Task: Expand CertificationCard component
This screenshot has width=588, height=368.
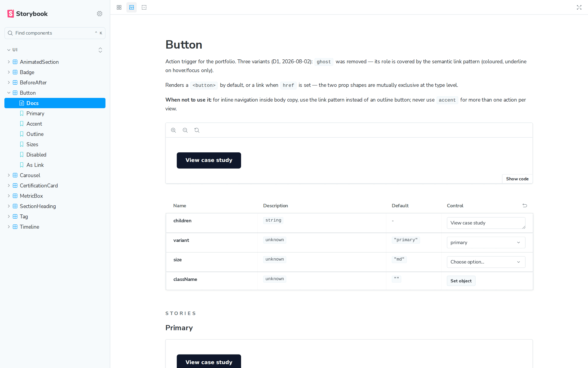Action: pyautogui.click(x=9, y=185)
